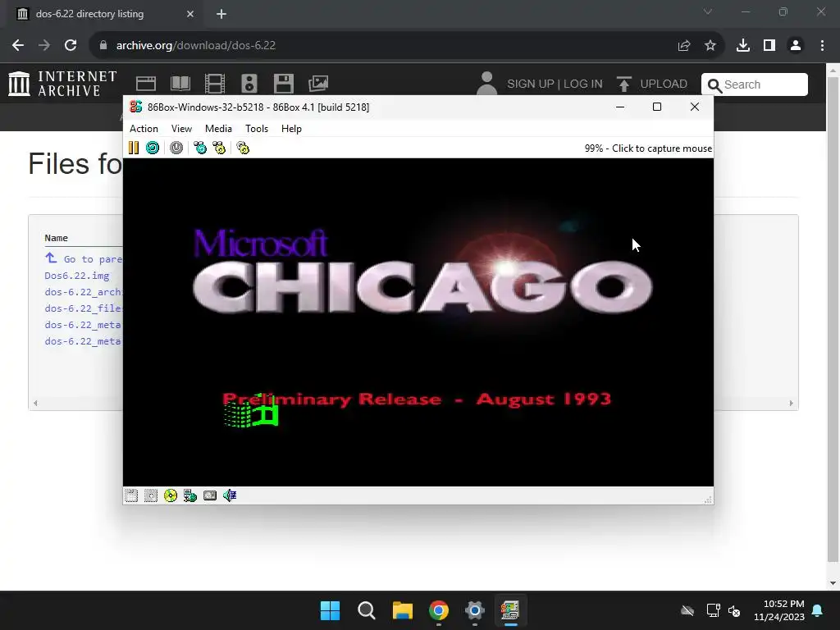
Task: Open Windows Start menu
Action: [x=330, y=610]
